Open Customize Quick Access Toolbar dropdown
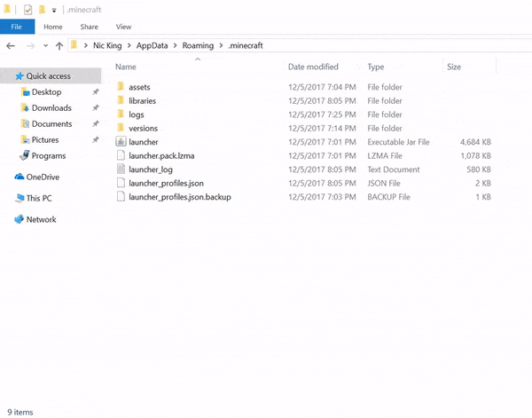The height and width of the screenshot is (418, 532). tap(54, 10)
